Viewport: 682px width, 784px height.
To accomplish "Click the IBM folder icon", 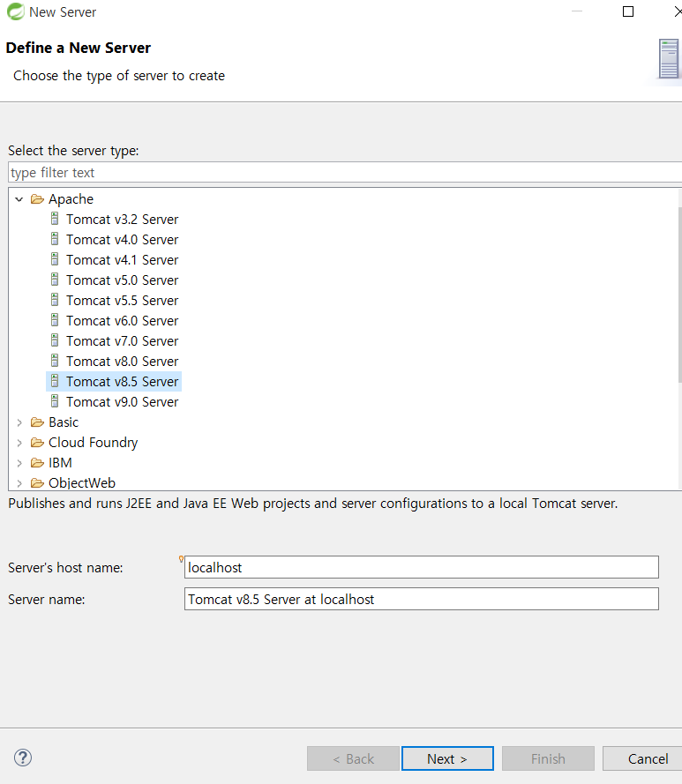I will click(37, 463).
